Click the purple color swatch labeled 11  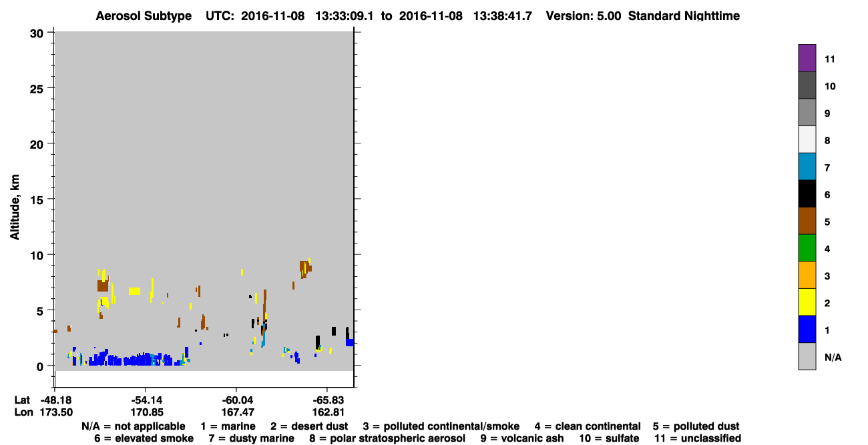click(x=807, y=58)
